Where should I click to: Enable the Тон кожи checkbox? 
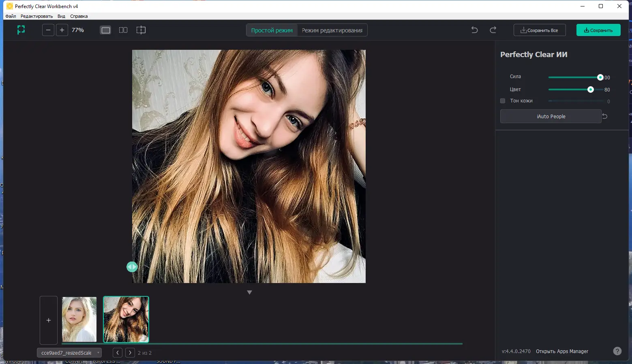click(x=503, y=101)
